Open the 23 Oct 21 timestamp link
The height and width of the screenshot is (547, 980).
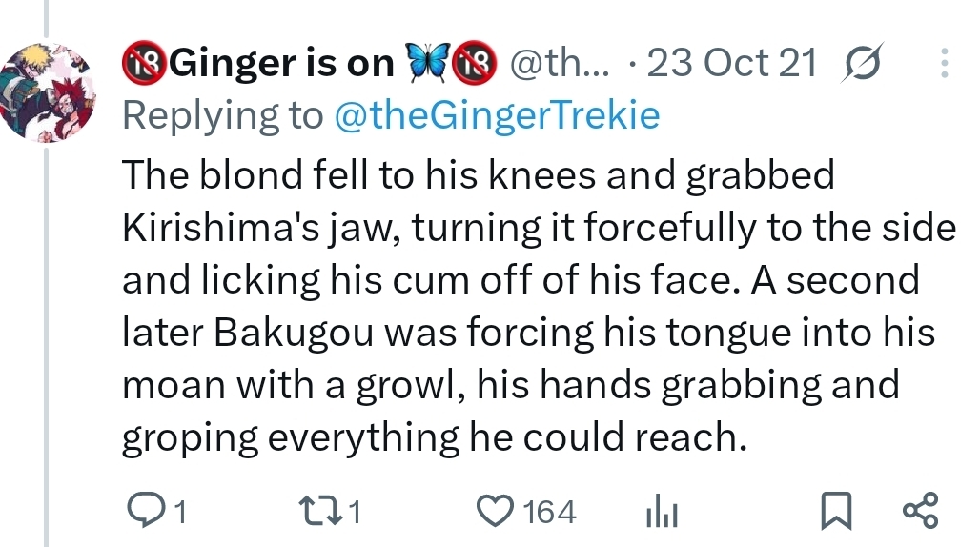pyautogui.click(x=731, y=64)
